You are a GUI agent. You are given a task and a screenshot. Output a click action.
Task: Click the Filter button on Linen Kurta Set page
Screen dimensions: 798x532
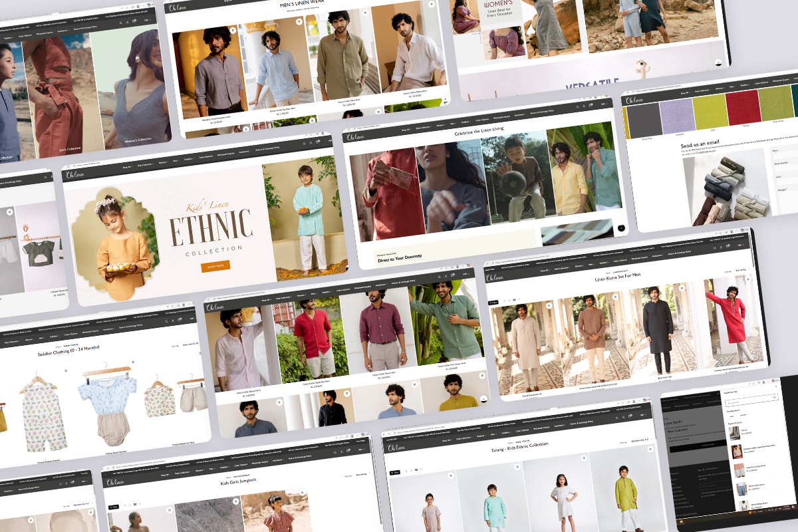[x=493, y=303]
